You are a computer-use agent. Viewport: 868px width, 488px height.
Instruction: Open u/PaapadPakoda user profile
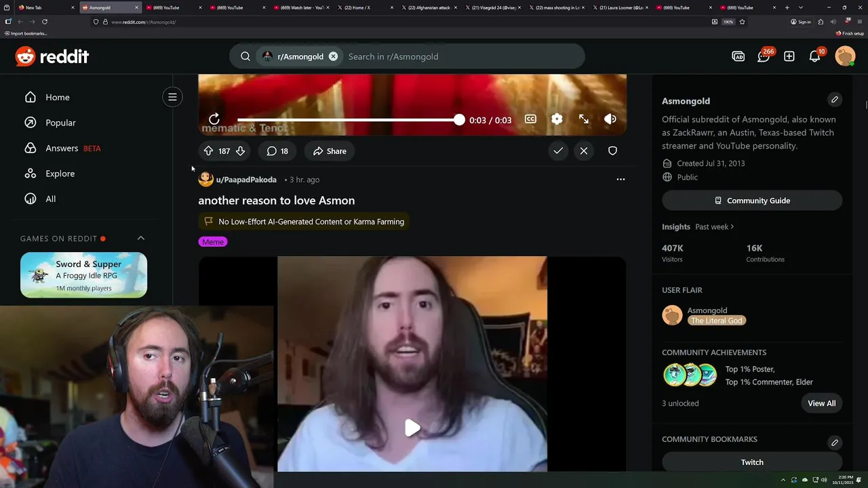[x=246, y=180]
